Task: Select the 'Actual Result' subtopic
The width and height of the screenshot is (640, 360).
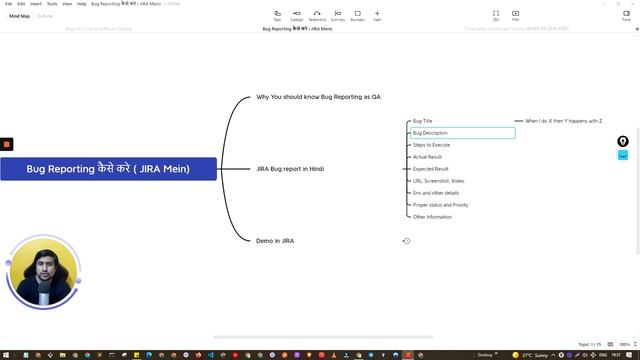Action: click(427, 157)
